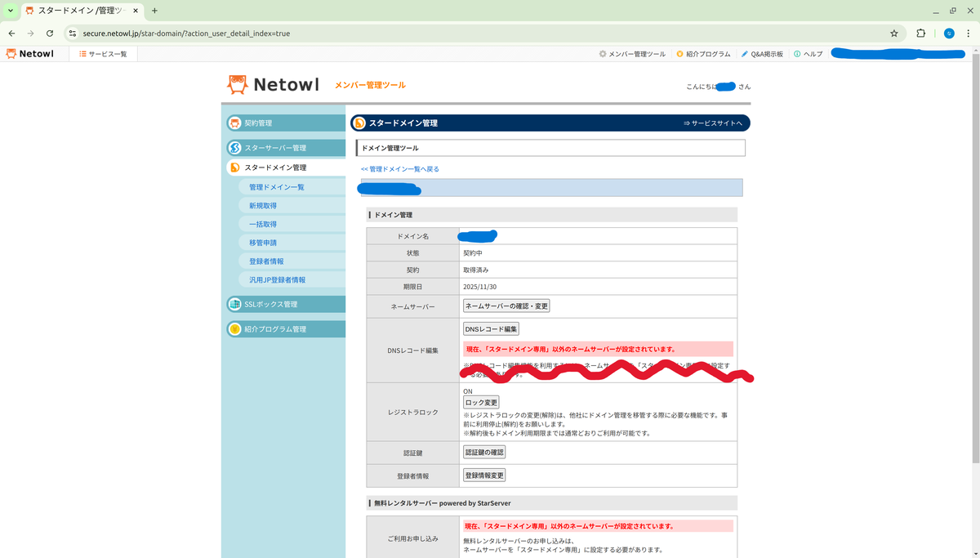Image resolution: width=980 pixels, height=558 pixels.
Task: Click the ロック変更 button
Action: pyautogui.click(x=481, y=403)
